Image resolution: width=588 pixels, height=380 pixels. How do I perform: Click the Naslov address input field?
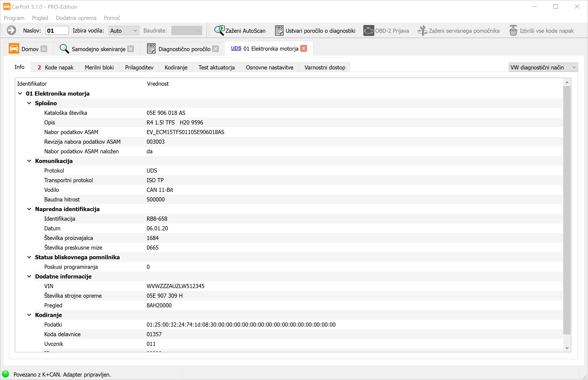point(57,31)
